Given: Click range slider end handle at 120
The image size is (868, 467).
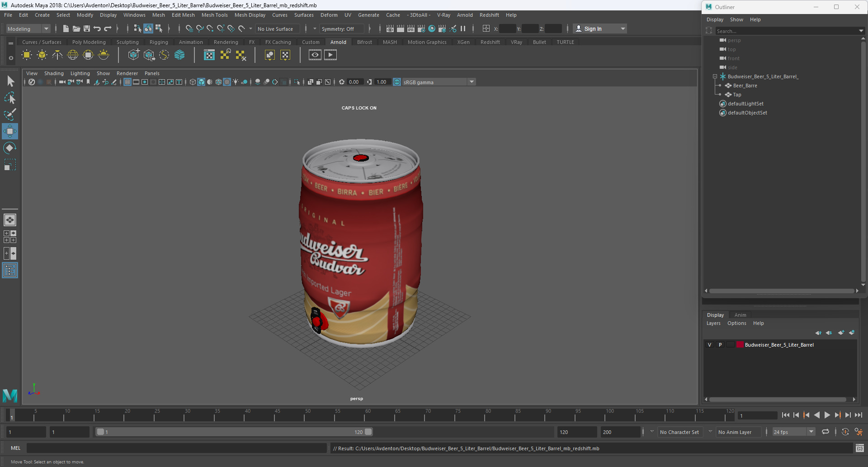Looking at the screenshot, I should coord(368,432).
